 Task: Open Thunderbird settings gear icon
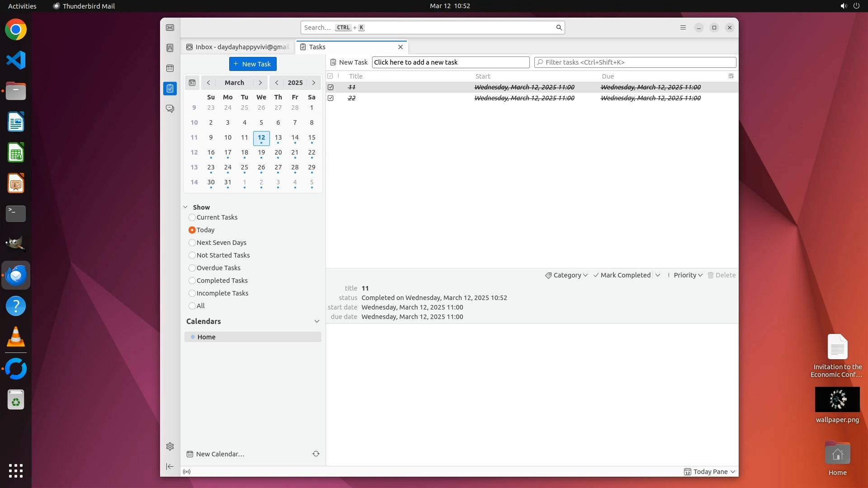pos(170,446)
